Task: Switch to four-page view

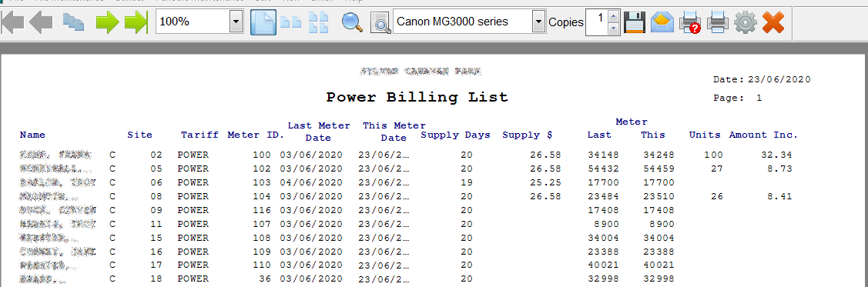Action: (x=318, y=22)
